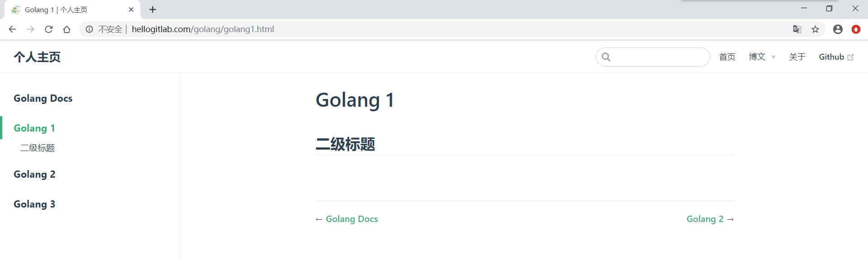Open the browser home page icon

[67, 29]
